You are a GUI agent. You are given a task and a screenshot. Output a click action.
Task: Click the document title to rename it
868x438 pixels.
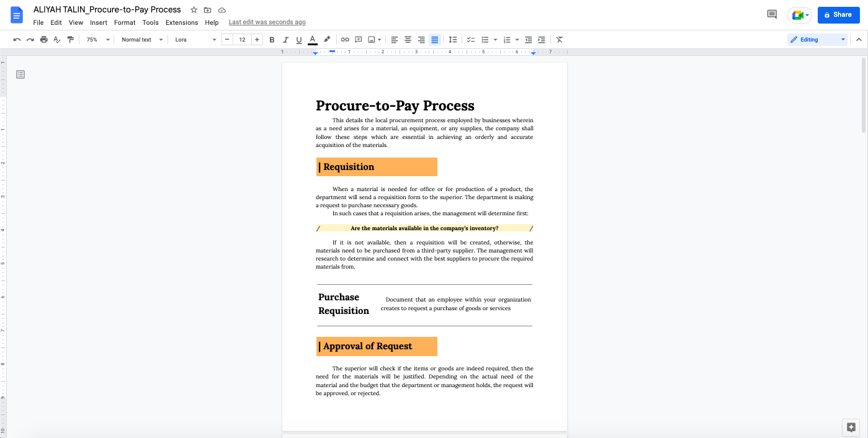[107, 10]
